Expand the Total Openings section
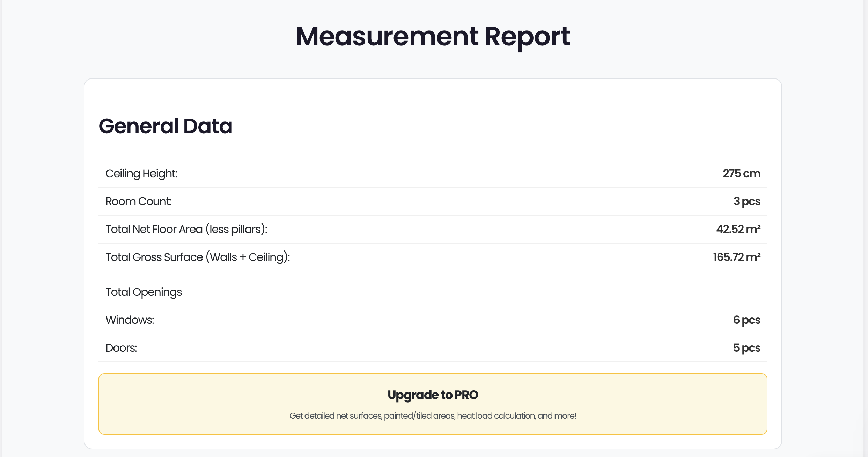The width and height of the screenshot is (868, 457). [x=144, y=292]
